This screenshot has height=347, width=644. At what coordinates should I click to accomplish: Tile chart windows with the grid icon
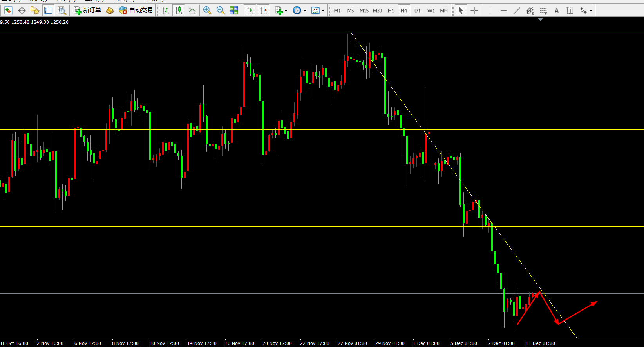pos(234,11)
